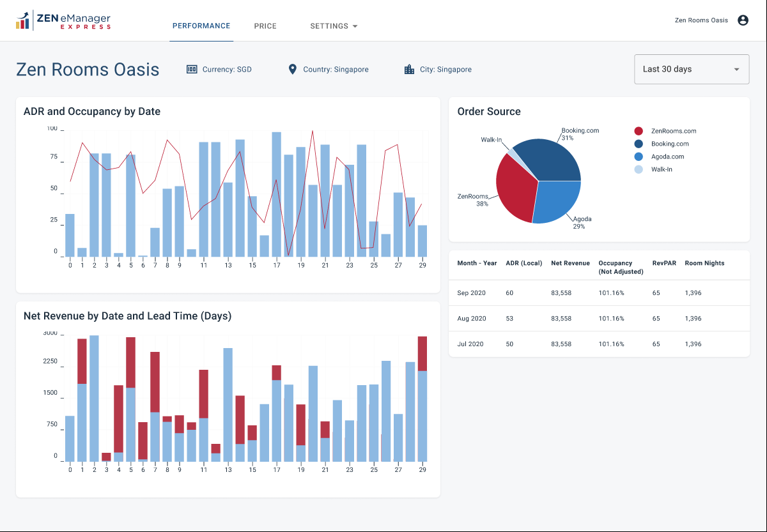Click the Zen Rooms Oasis account name
Image resolution: width=767 pixels, height=532 pixels.
[x=701, y=20]
